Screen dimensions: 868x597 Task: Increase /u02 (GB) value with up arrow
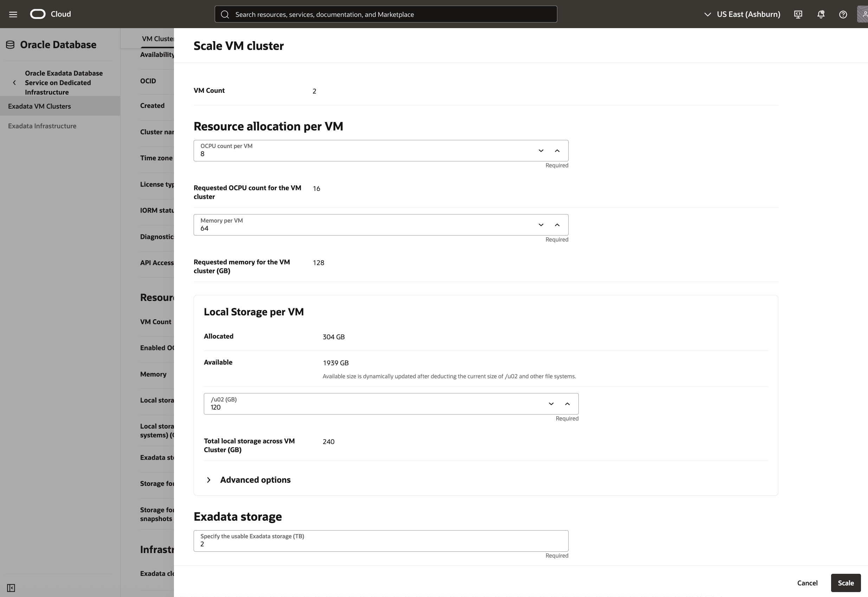[567, 404]
